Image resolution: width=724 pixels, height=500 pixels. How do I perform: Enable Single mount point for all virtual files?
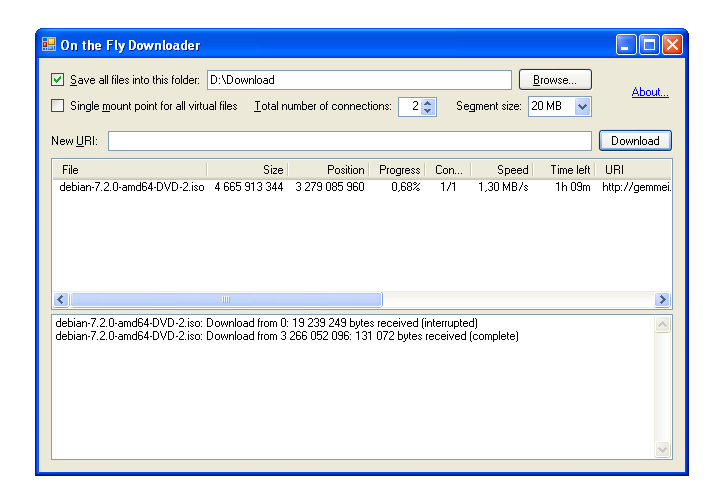click(x=57, y=106)
